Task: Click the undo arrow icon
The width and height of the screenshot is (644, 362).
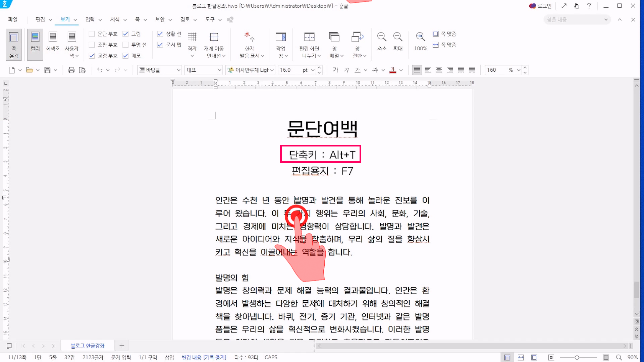Action: pos(100,70)
